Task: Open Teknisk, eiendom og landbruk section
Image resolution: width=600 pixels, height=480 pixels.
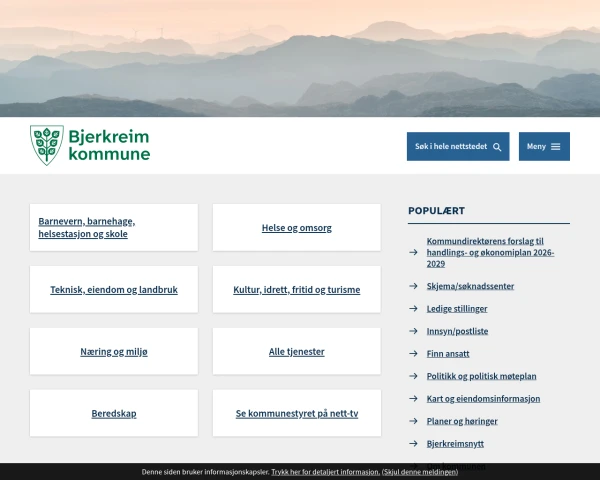Action: [114, 290]
